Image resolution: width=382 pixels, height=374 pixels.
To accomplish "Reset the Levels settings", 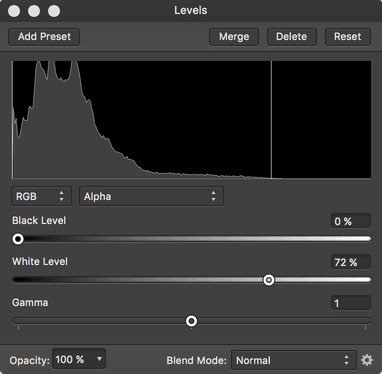I will click(348, 37).
